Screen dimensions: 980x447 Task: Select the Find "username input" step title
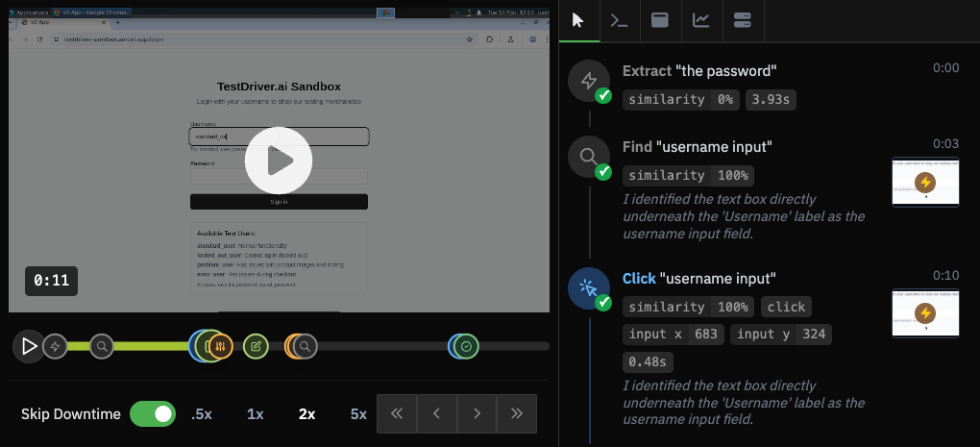(698, 147)
